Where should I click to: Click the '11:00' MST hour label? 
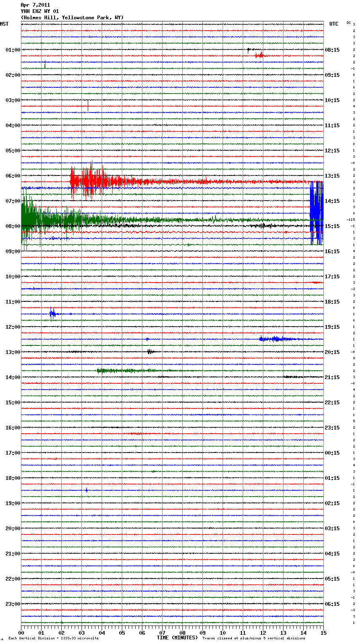(13, 302)
